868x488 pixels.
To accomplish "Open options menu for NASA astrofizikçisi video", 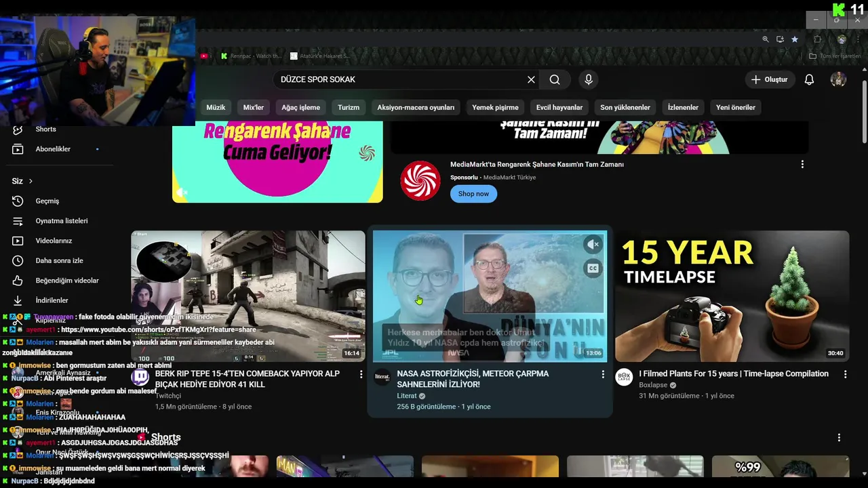I will pyautogui.click(x=603, y=374).
